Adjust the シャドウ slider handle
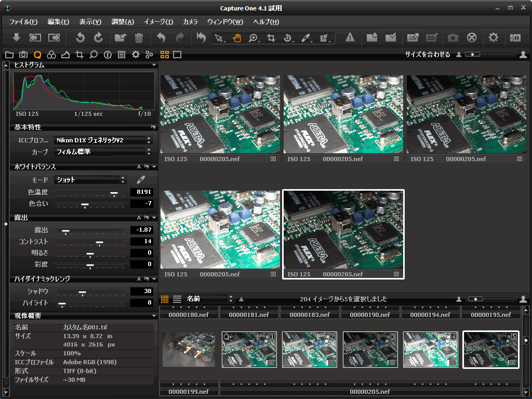Viewport: 532px width, 399px height. tap(83, 292)
